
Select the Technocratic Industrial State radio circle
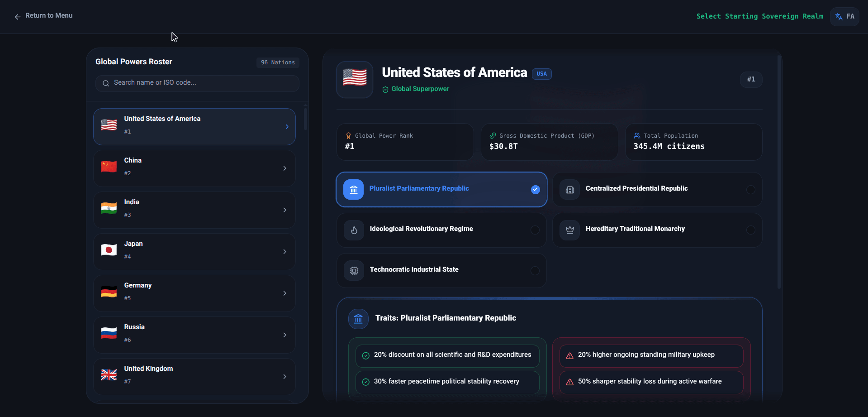coord(535,271)
